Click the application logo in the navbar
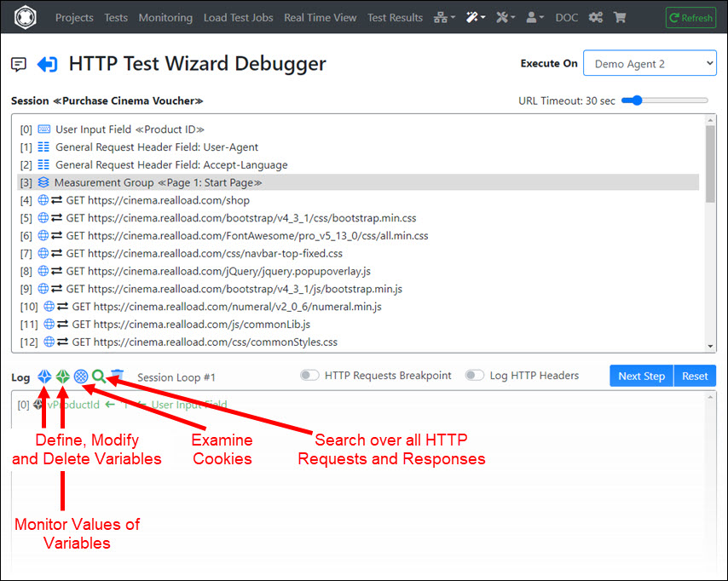Viewport: 728px width, 581px height. pyautogui.click(x=25, y=17)
